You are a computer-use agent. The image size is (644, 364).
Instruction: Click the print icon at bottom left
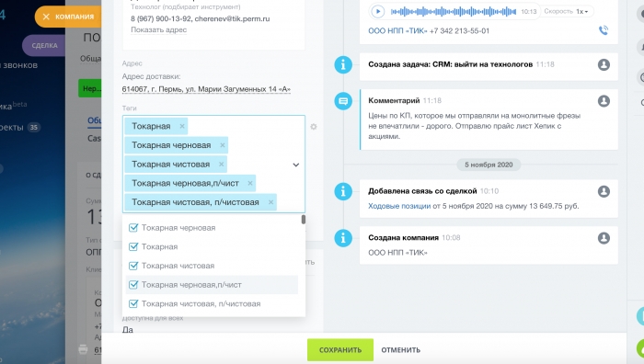tap(83, 349)
